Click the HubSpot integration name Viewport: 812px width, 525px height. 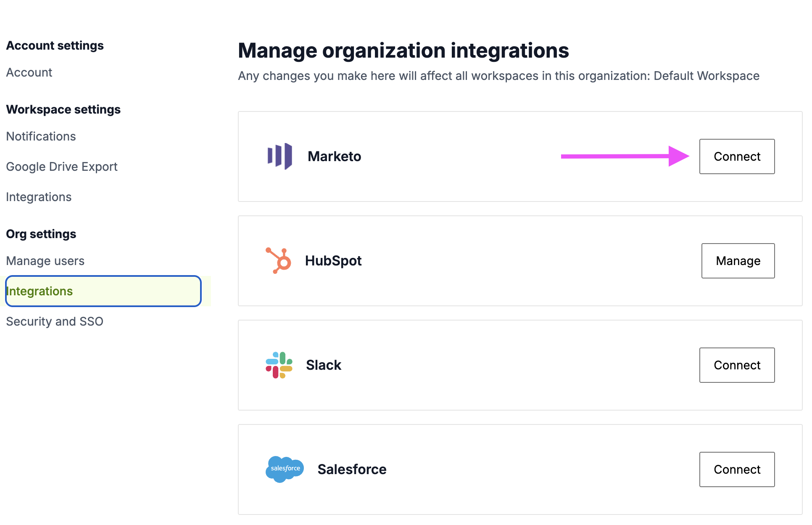coord(333,261)
